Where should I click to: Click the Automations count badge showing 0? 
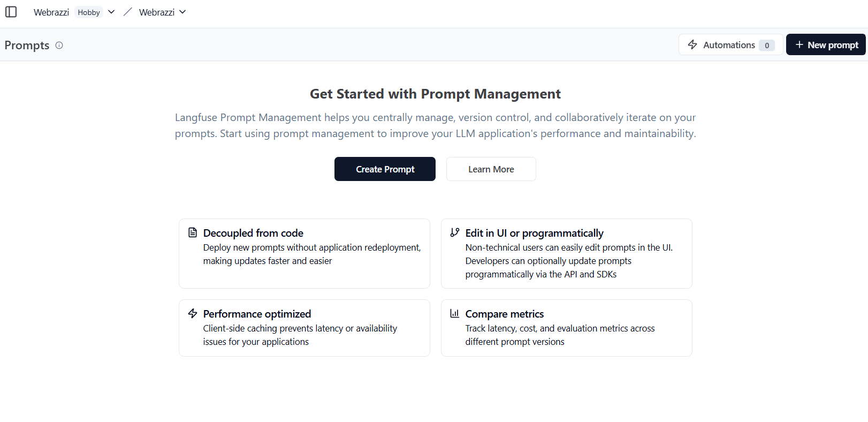767,46
